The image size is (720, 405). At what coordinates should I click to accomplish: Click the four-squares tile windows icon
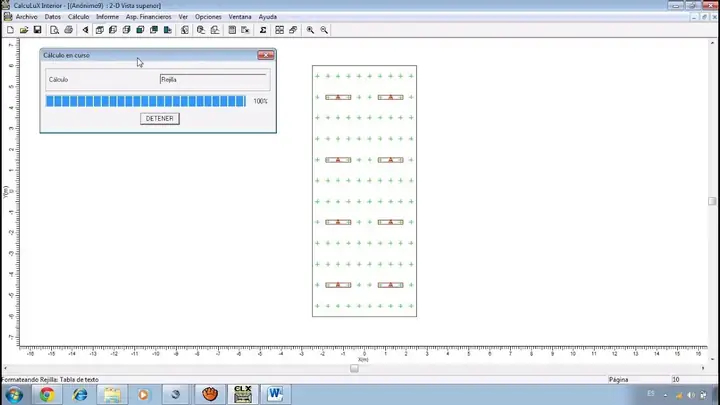(x=279, y=30)
